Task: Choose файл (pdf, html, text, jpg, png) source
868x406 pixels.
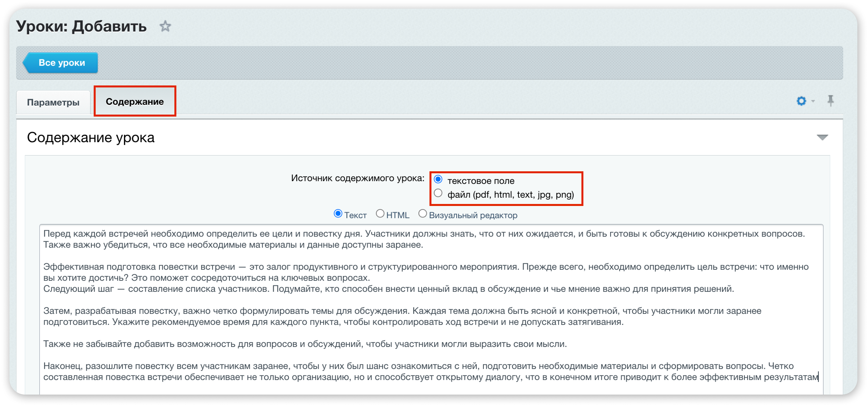Action: (438, 193)
